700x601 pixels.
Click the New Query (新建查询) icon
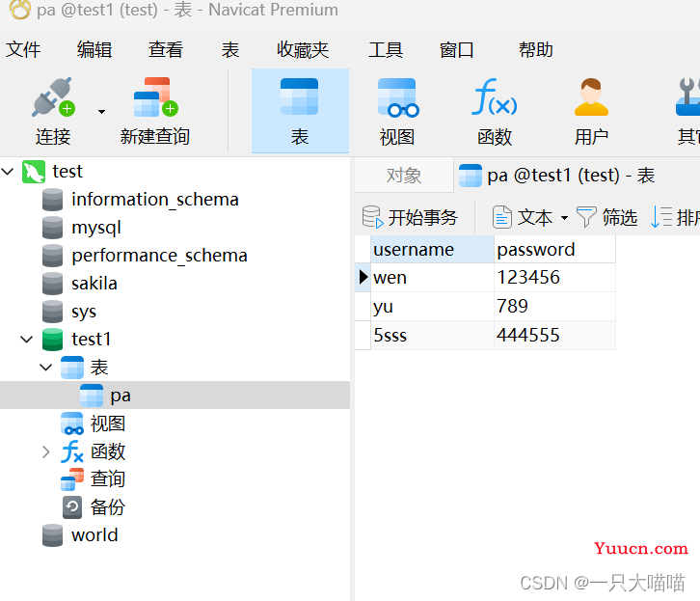(156, 97)
